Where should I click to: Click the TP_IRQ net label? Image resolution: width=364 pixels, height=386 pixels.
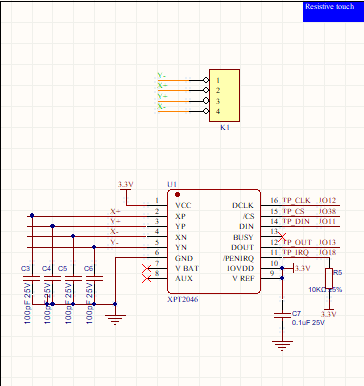[296, 253]
